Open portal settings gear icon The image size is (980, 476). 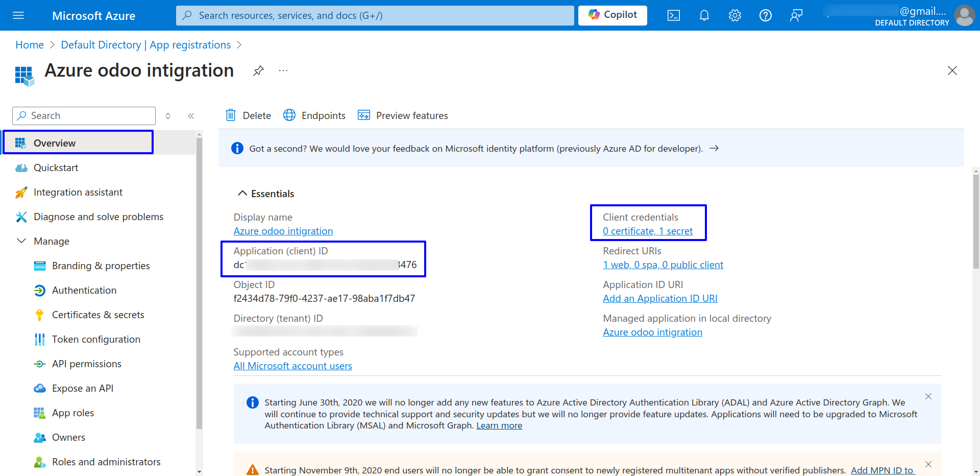pyautogui.click(x=734, y=15)
